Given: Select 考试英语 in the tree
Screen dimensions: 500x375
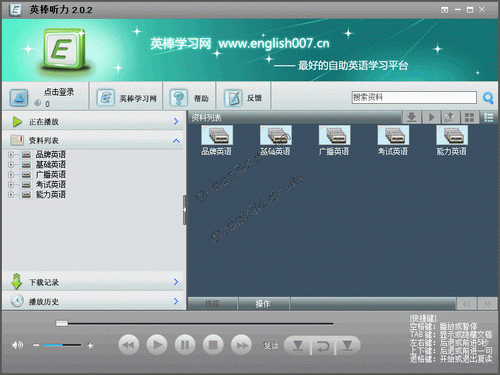Looking at the screenshot, I should click(51, 184).
